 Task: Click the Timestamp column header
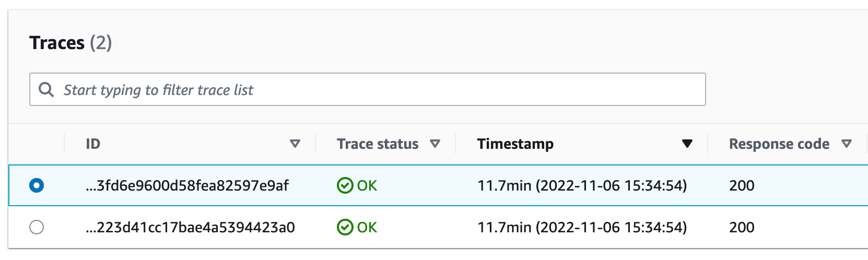[515, 144]
